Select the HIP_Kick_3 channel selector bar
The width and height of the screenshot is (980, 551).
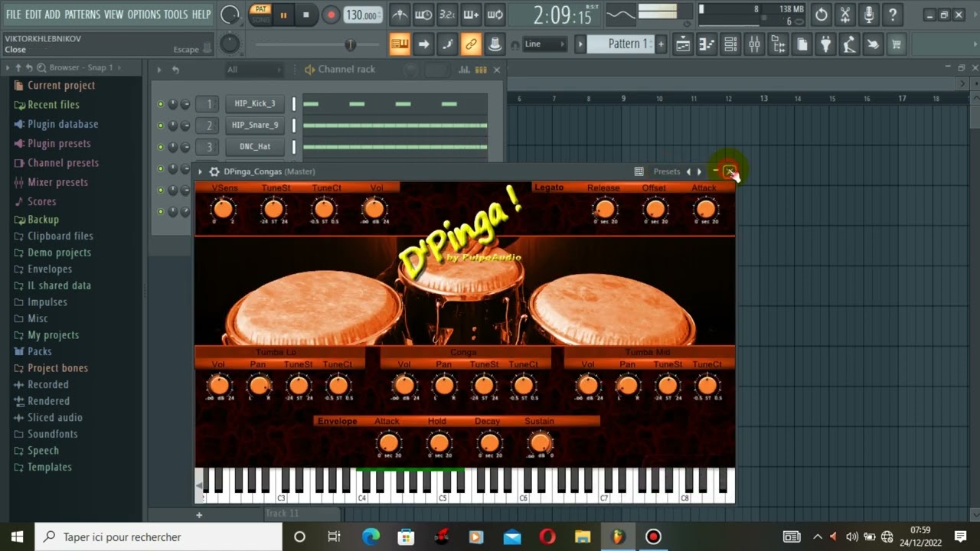pyautogui.click(x=294, y=103)
